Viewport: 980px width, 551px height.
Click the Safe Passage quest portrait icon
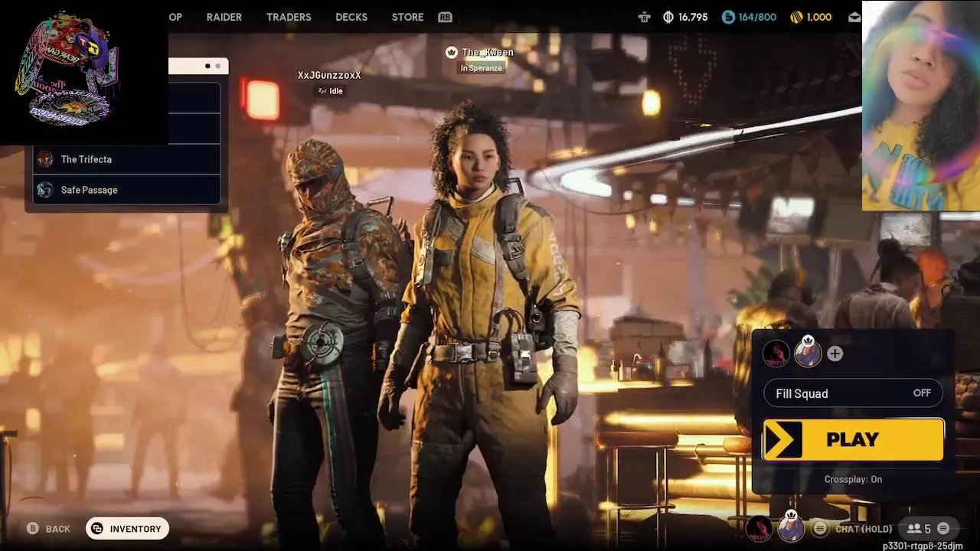pyautogui.click(x=45, y=190)
